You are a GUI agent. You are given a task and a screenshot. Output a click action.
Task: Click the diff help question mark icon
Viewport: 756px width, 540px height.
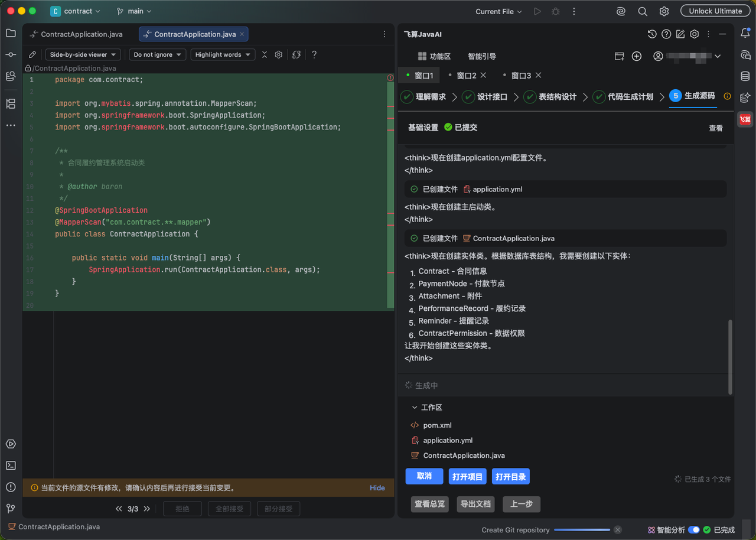pos(314,54)
